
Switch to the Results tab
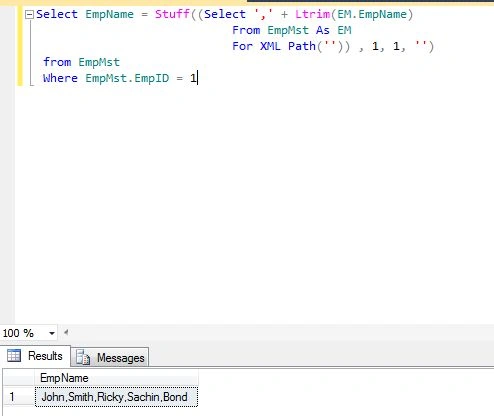(36, 356)
